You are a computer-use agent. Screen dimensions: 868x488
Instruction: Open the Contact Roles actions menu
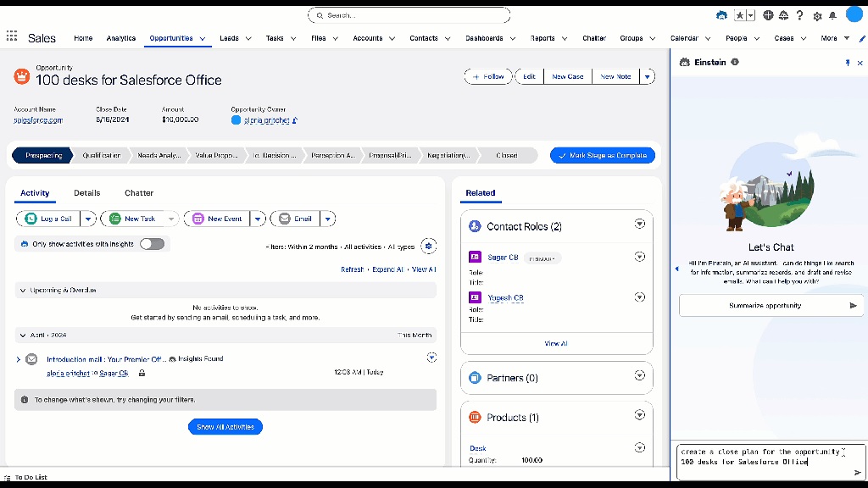point(639,224)
